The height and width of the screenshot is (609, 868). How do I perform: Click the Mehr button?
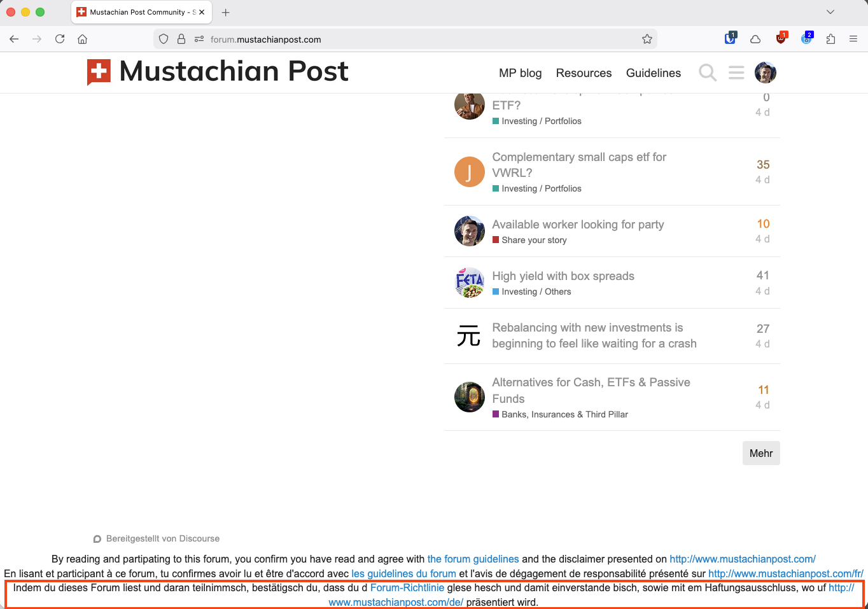pyautogui.click(x=760, y=453)
